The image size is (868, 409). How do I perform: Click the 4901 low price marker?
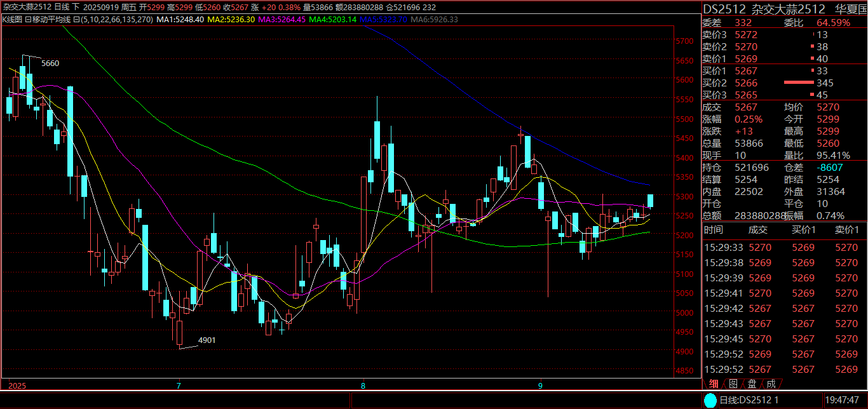(x=207, y=340)
